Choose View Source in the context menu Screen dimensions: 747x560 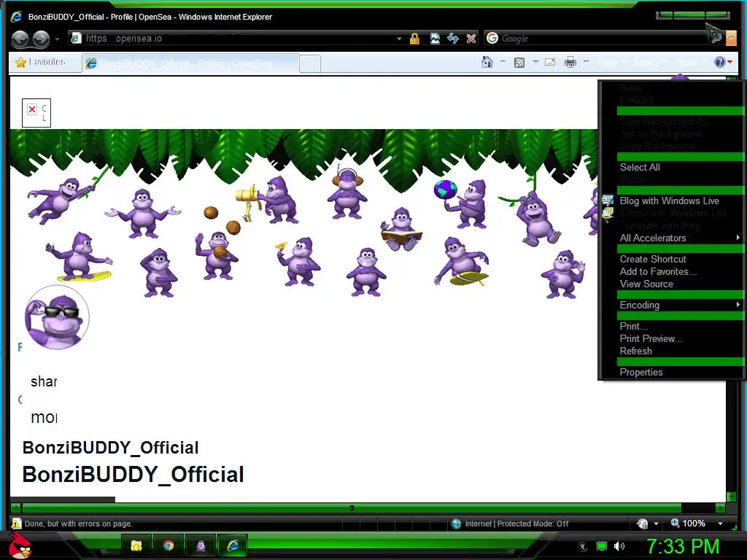646,284
